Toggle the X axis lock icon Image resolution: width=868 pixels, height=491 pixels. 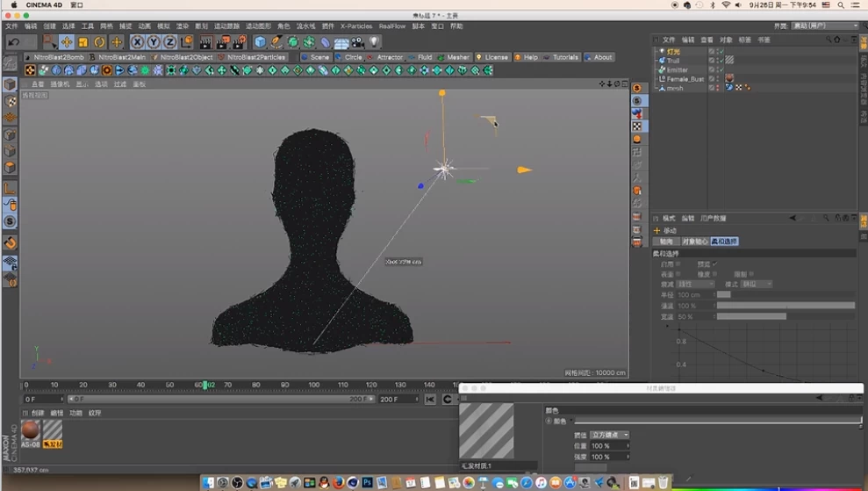coord(138,42)
